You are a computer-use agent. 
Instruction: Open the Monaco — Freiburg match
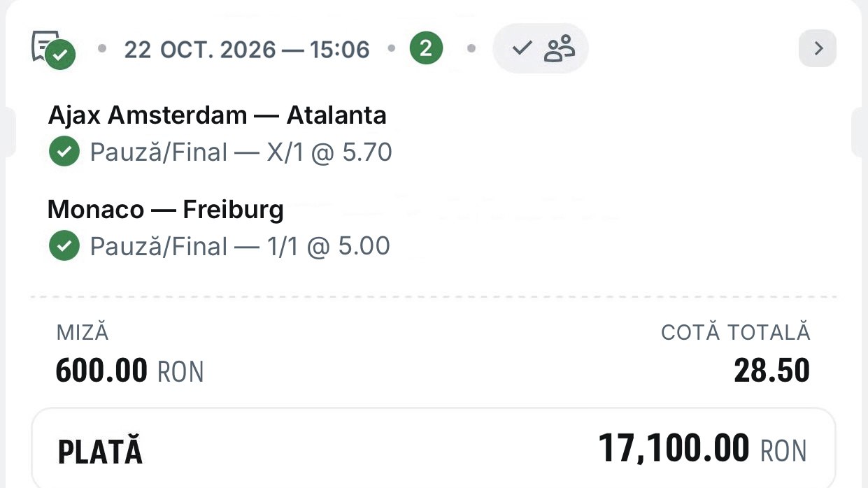point(166,210)
